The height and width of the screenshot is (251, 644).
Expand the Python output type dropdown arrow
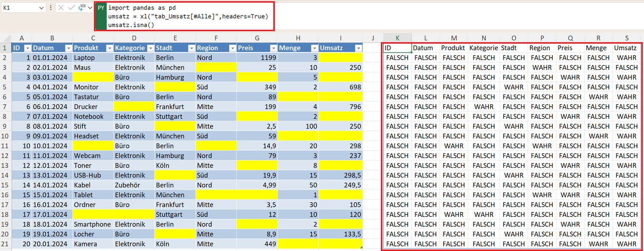[90, 8]
